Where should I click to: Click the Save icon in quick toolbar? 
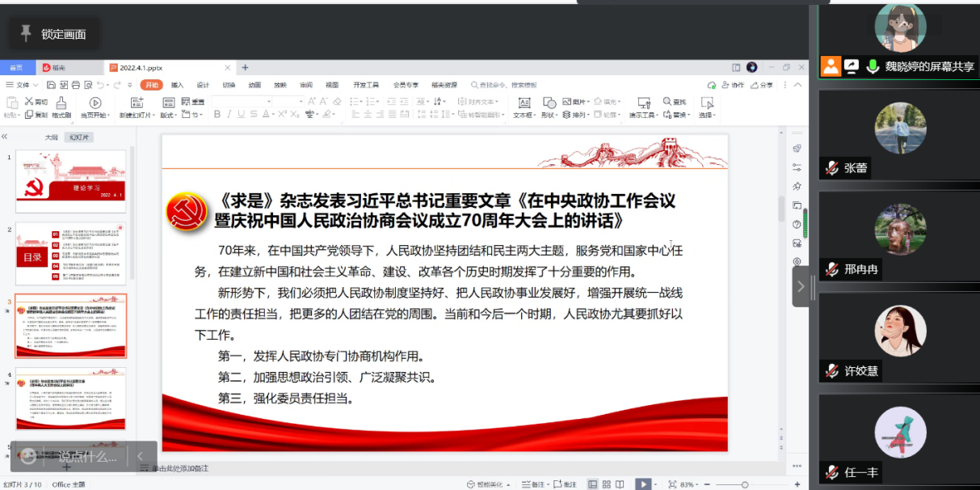[x=51, y=85]
